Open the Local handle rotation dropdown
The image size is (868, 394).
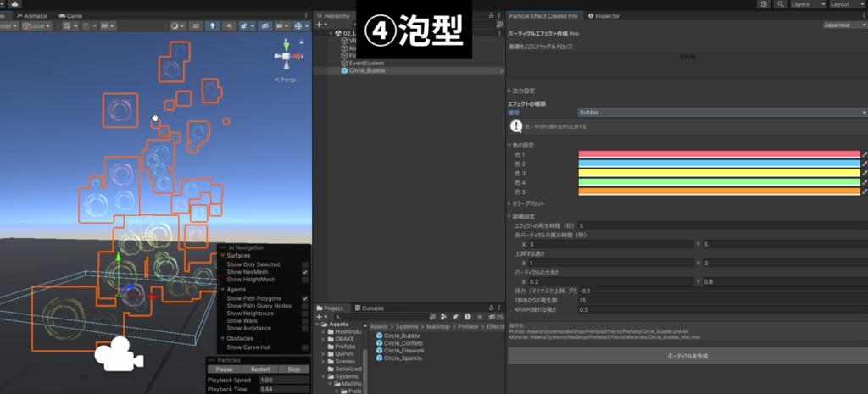(36, 26)
